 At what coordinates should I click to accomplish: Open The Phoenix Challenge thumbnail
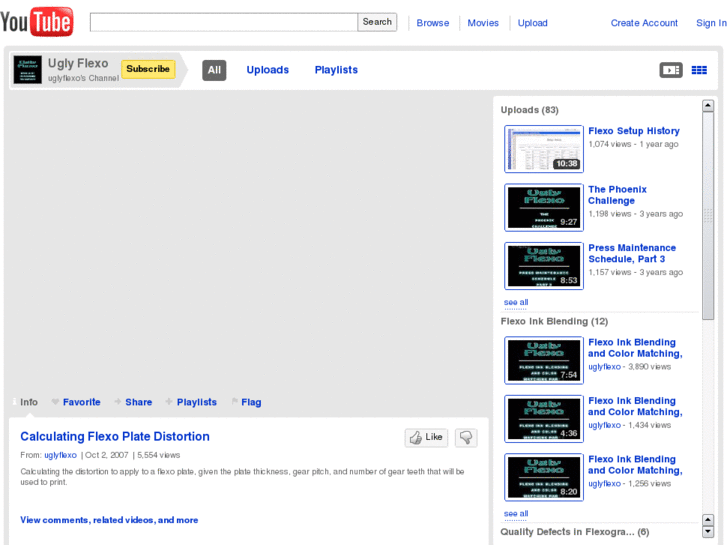544,207
